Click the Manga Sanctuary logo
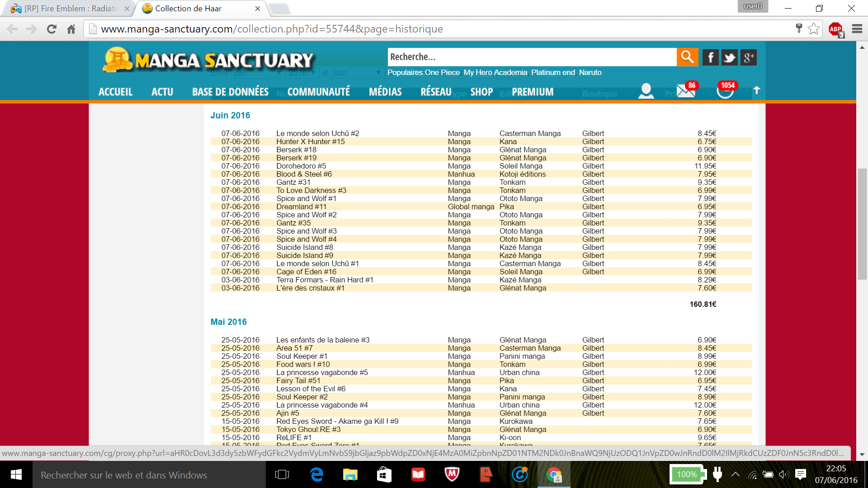 click(x=208, y=60)
